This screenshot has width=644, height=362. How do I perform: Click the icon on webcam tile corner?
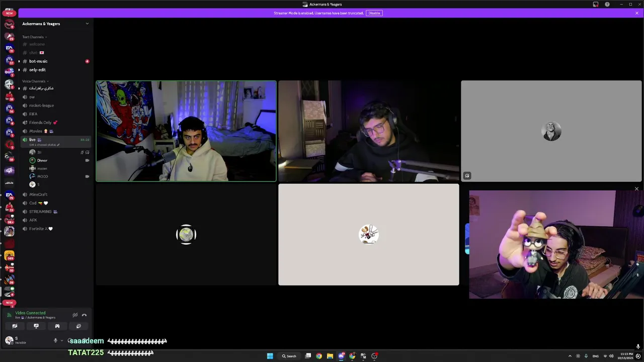[x=467, y=175]
